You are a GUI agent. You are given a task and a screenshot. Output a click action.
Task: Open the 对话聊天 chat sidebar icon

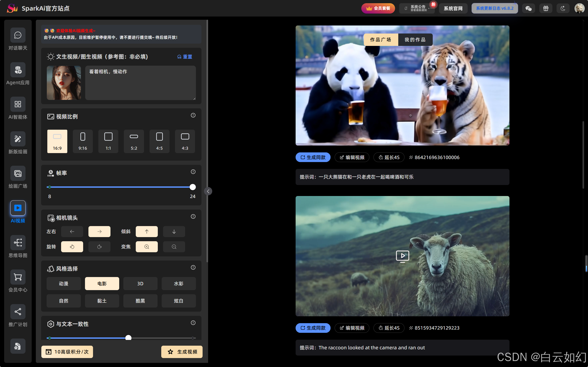18,35
